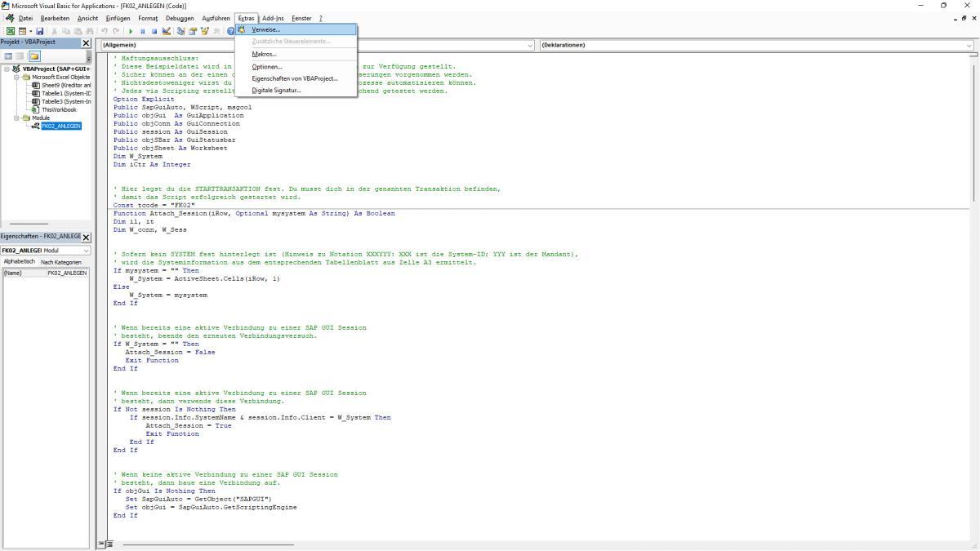This screenshot has width=980, height=551.
Task: Switch to the Nach Kategorien tab
Action: click(60, 262)
